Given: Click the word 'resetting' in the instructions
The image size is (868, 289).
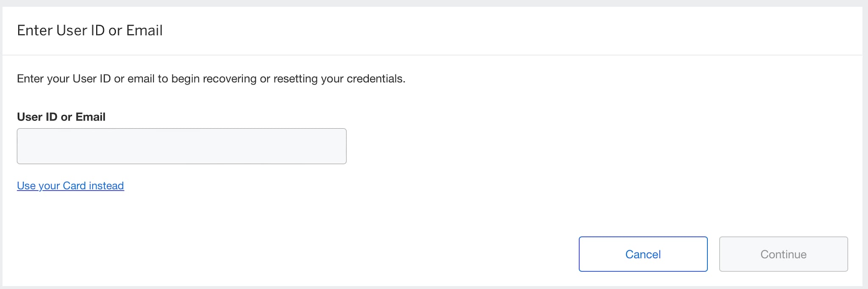Looking at the screenshot, I should click(295, 79).
